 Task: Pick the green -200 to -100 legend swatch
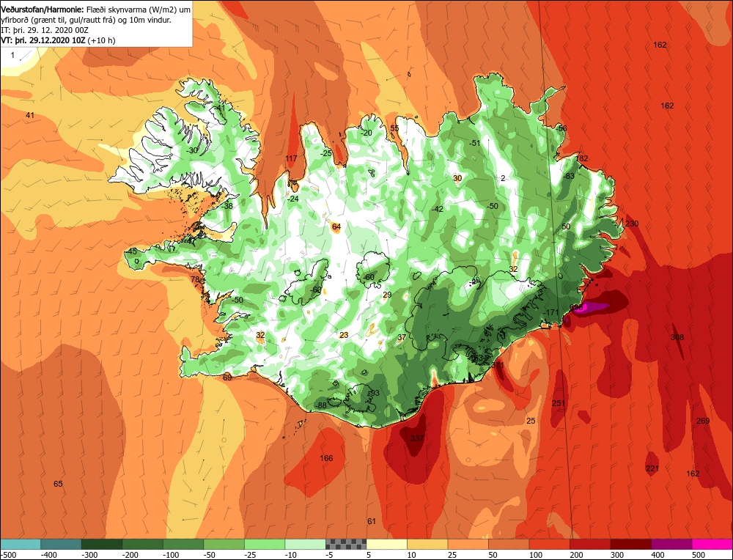click(x=143, y=544)
